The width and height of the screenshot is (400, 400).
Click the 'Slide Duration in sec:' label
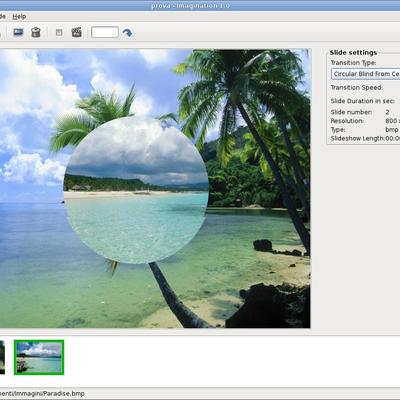tap(363, 101)
